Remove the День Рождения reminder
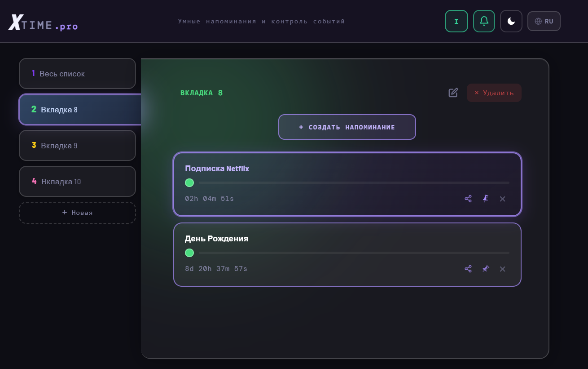 click(x=502, y=269)
